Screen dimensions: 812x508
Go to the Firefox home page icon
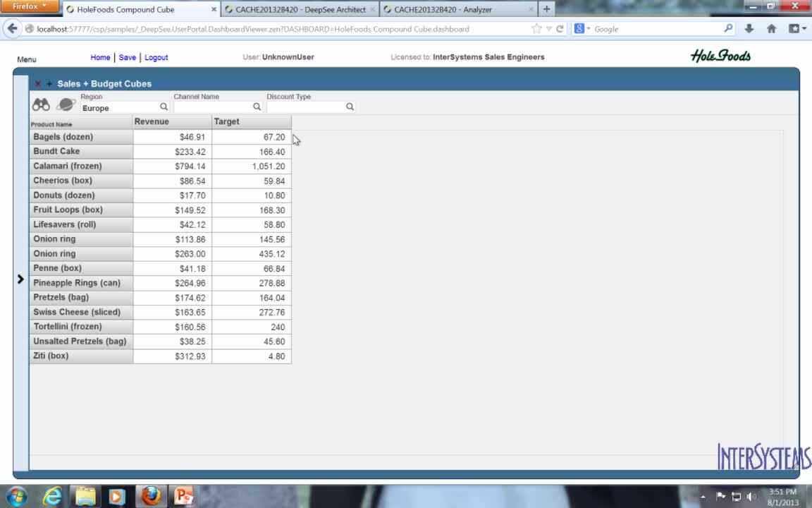pyautogui.click(x=771, y=29)
